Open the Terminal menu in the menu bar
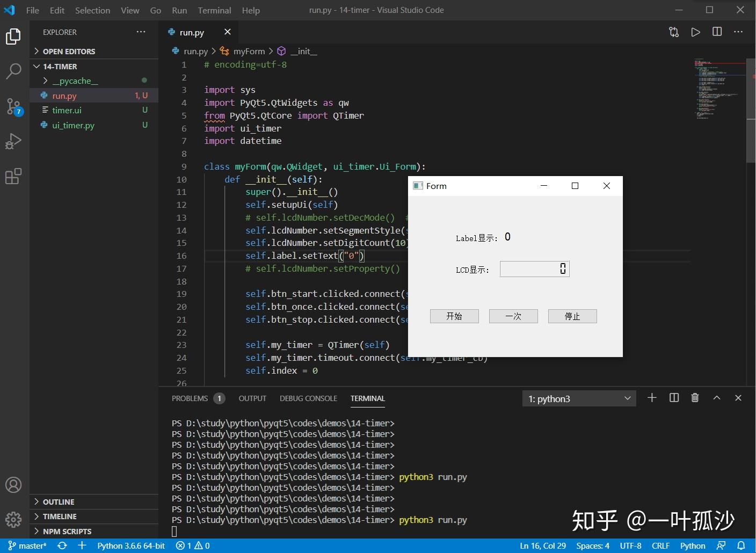The image size is (756, 553). tap(214, 10)
